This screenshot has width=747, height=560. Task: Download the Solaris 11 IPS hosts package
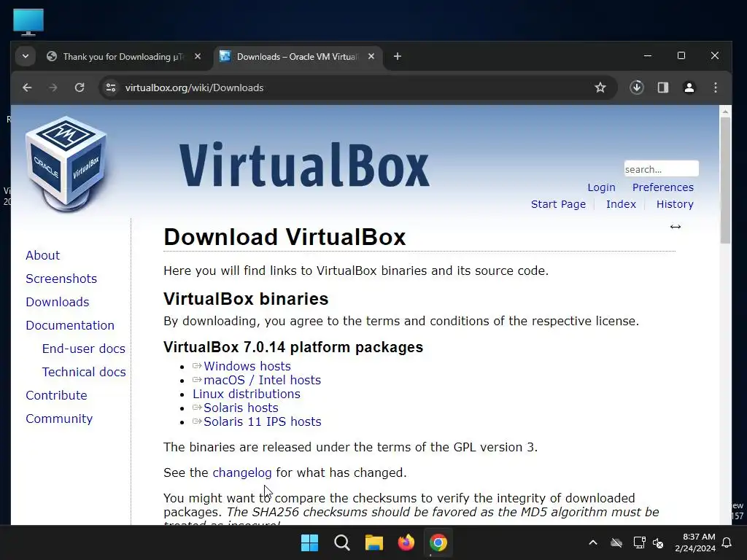(x=262, y=421)
